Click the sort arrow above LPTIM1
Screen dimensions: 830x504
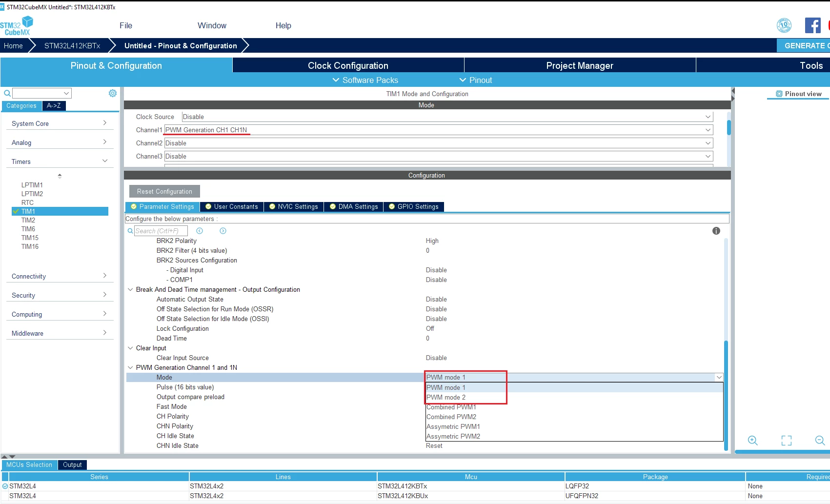[x=60, y=176]
